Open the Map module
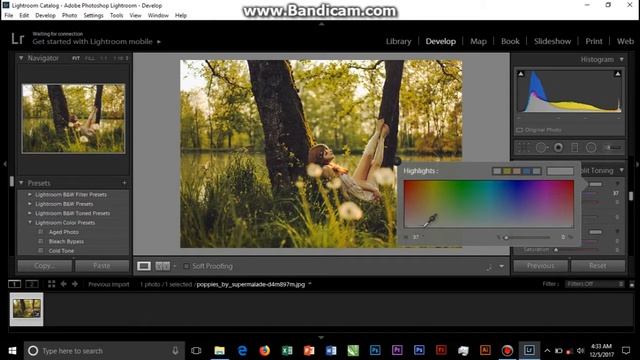 click(478, 42)
